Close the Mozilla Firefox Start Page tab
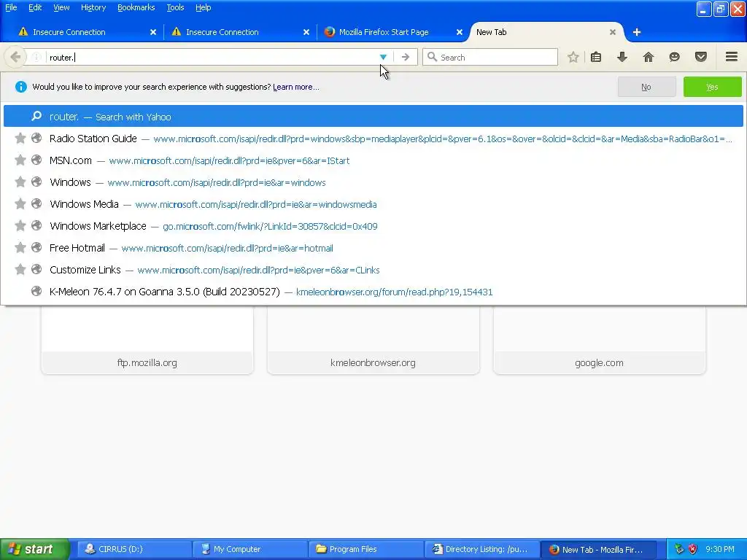Image resolution: width=747 pixels, height=560 pixels. click(x=460, y=32)
